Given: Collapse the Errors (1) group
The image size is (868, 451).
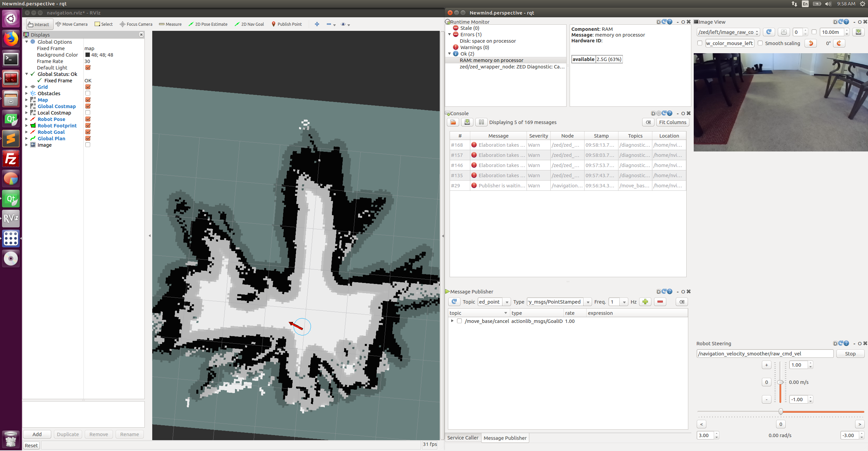Looking at the screenshot, I should (450, 34).
